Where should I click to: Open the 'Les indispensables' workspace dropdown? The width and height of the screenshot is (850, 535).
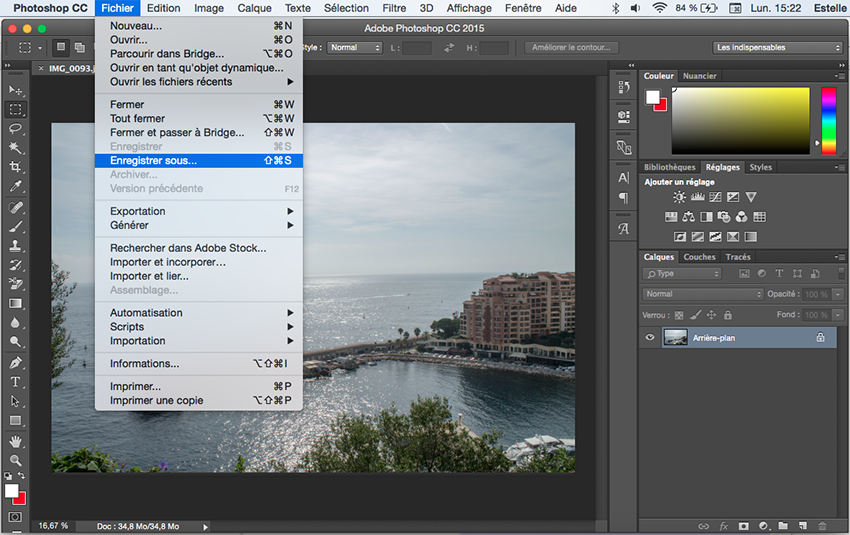coord(778,47)
